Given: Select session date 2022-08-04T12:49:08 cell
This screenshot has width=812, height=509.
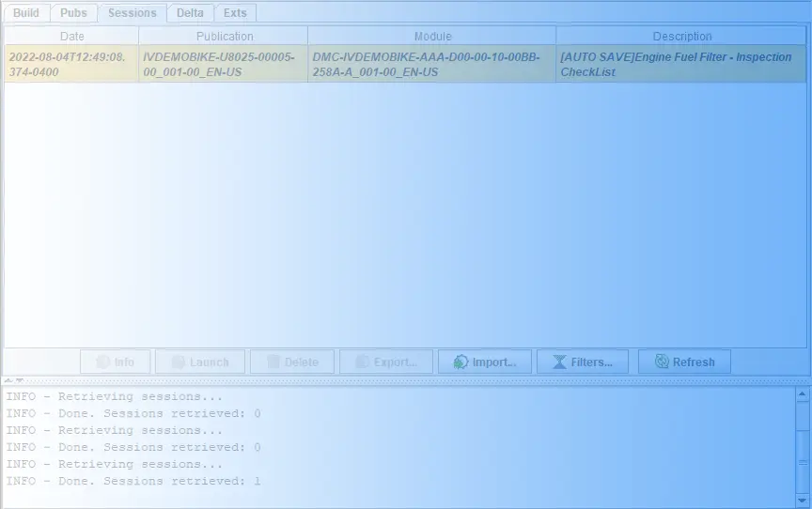Looking at the screenshot, I should click(x=71, y=64).
